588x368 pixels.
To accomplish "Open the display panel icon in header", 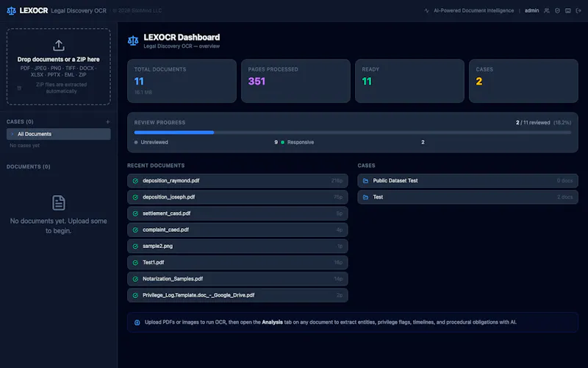I will 568,10.
